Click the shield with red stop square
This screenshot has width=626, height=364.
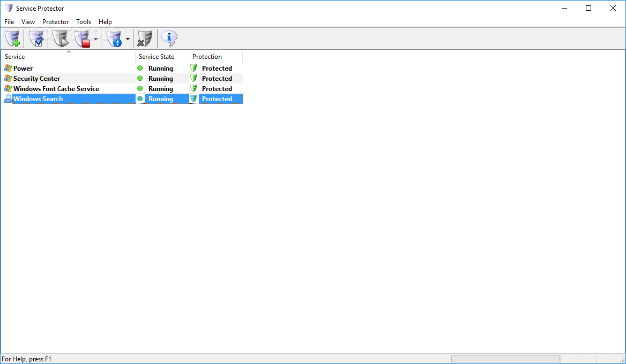pyautogui.click(x=83, y=39)
